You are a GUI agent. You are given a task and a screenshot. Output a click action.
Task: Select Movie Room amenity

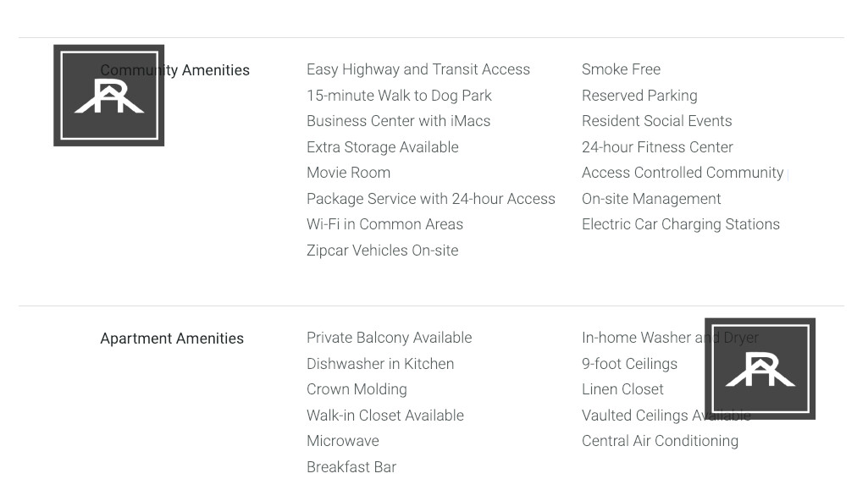[x=349, y=173]
